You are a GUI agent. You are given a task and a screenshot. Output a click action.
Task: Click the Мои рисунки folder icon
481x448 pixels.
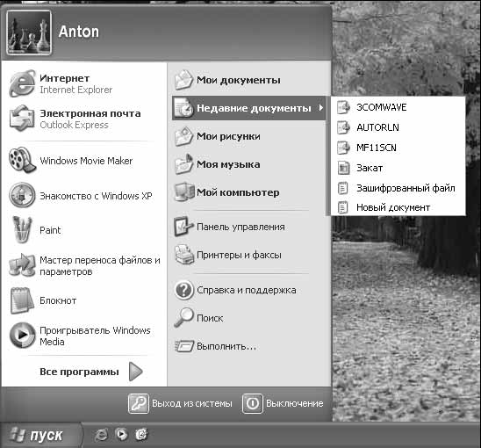pyautogui.click(x=183, y=136)
